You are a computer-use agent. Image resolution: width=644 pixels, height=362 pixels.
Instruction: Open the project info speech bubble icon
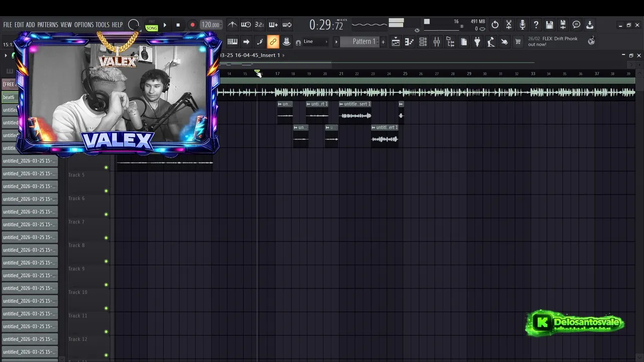577,25
